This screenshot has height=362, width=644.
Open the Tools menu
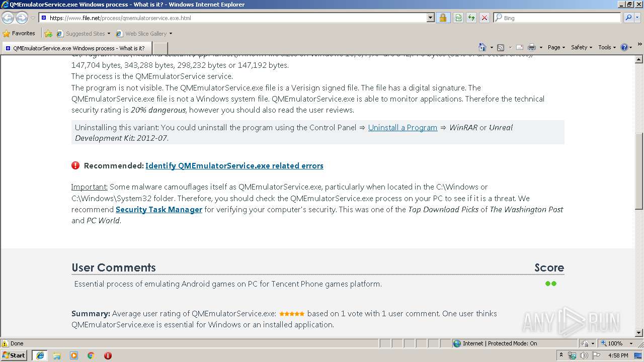point(607,47)
